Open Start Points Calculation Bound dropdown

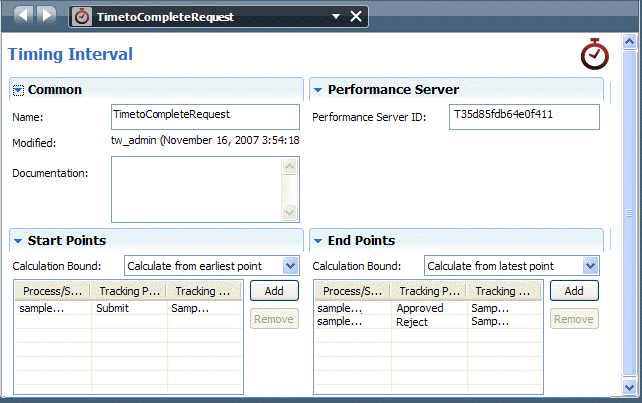coord(290,266)
